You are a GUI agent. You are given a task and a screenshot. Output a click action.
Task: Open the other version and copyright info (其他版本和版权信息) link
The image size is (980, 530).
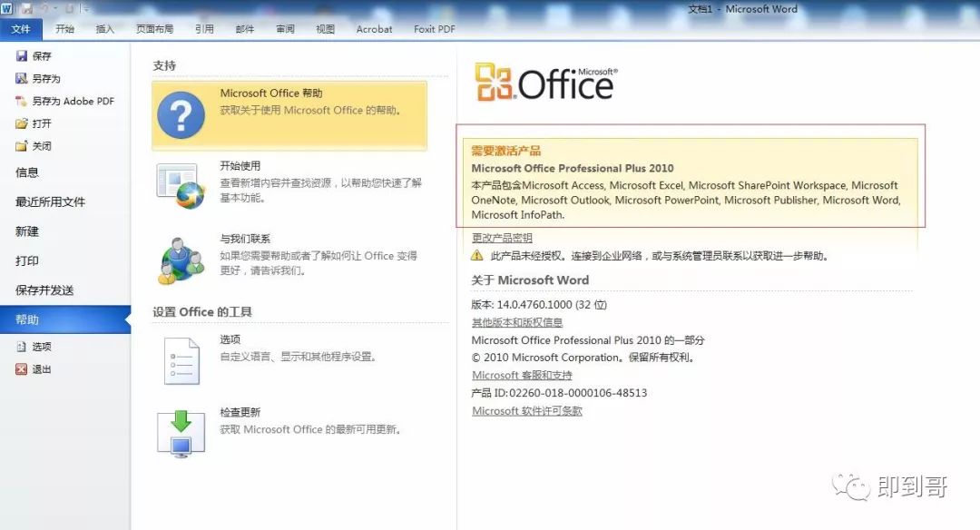point(517,322)
